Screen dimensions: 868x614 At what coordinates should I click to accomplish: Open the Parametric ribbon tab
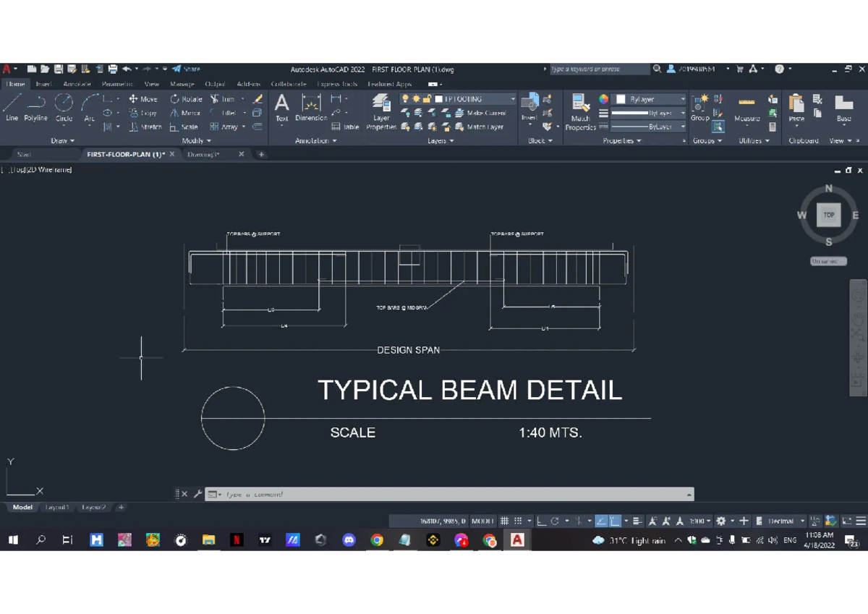click(x=116, y=83)
